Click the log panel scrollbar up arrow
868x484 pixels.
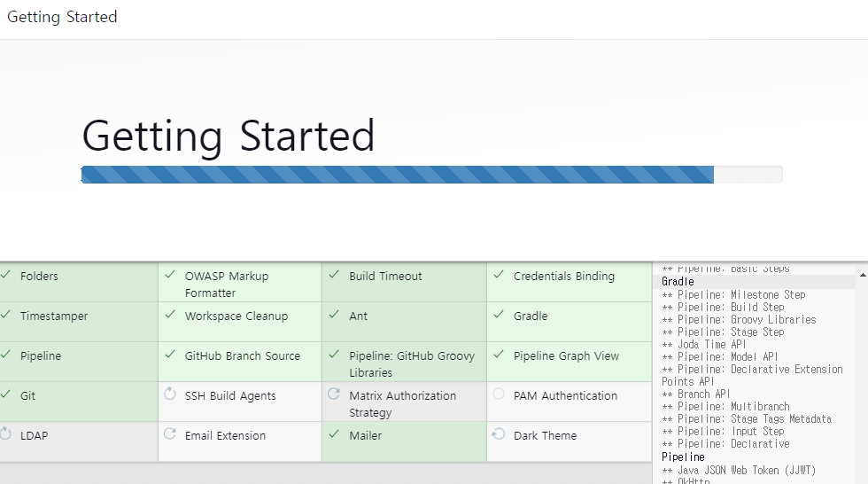pos(863,275)
